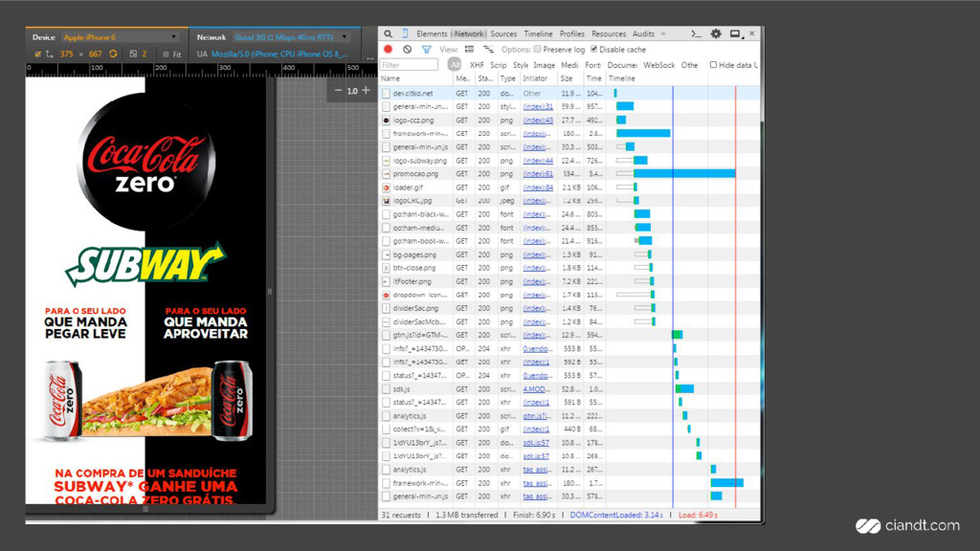Open the Timeline tab
980x551 pixels.
[x=538, y=33]
